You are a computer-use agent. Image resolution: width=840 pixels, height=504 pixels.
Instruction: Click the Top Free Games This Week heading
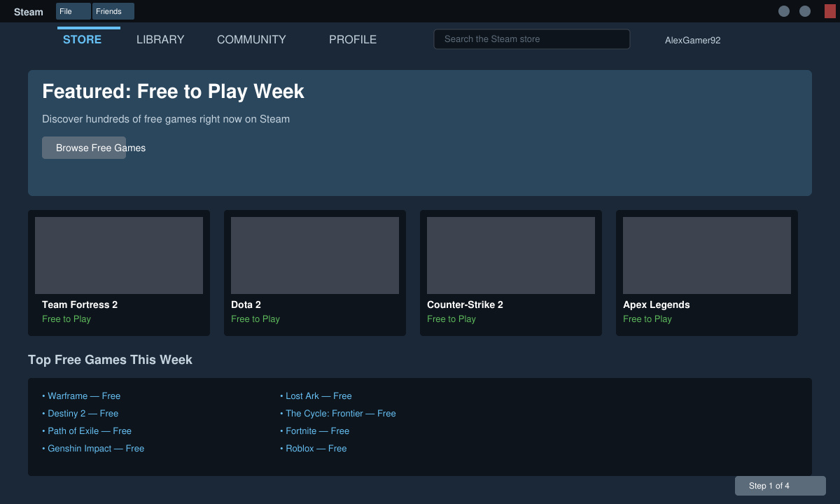click(110, 359)
